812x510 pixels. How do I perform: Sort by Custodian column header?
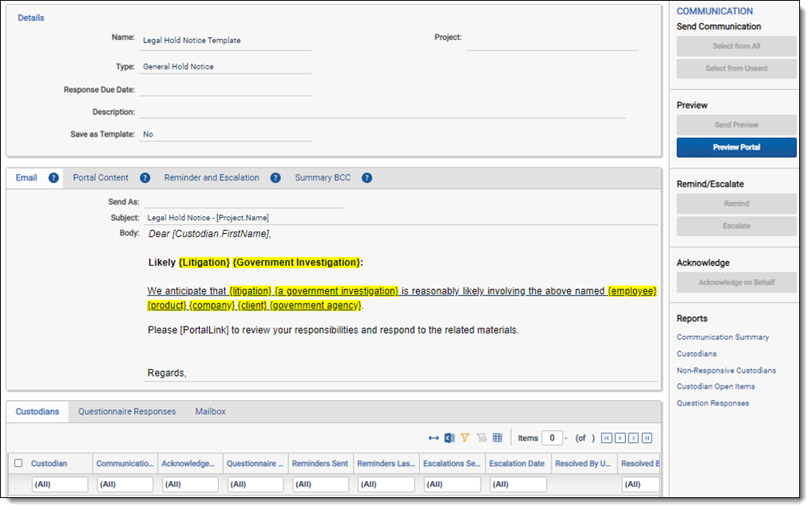point(50,464)
